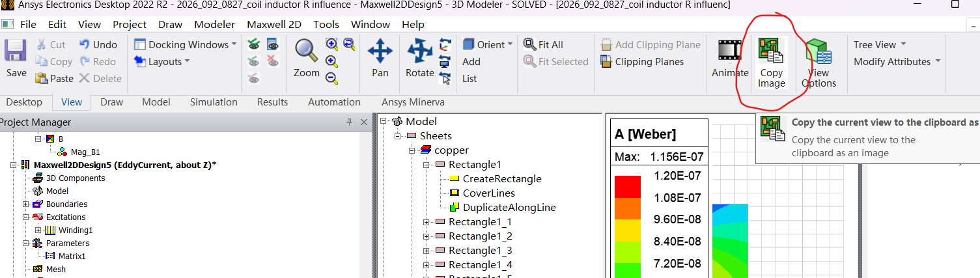The image size is (980, 278).
Task: Expand the Rectangle1_3 node
Action: click(427, 251)
